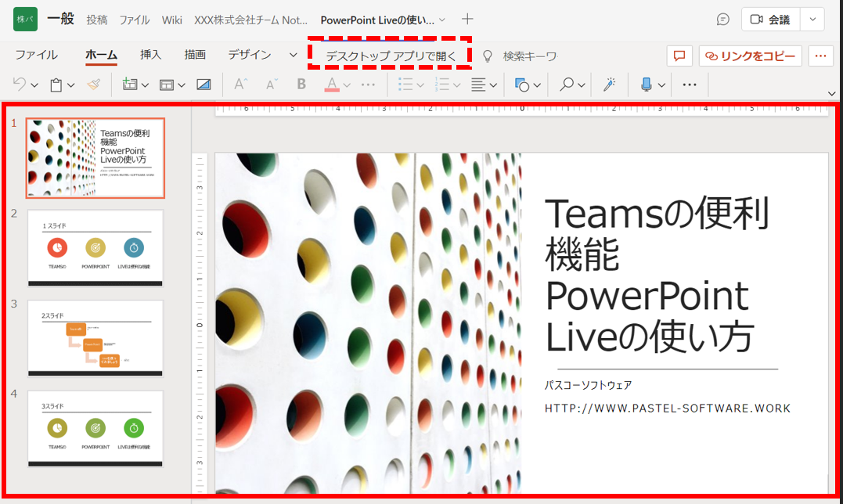Open the Dictate dropdown arrow

click(662, 85)
